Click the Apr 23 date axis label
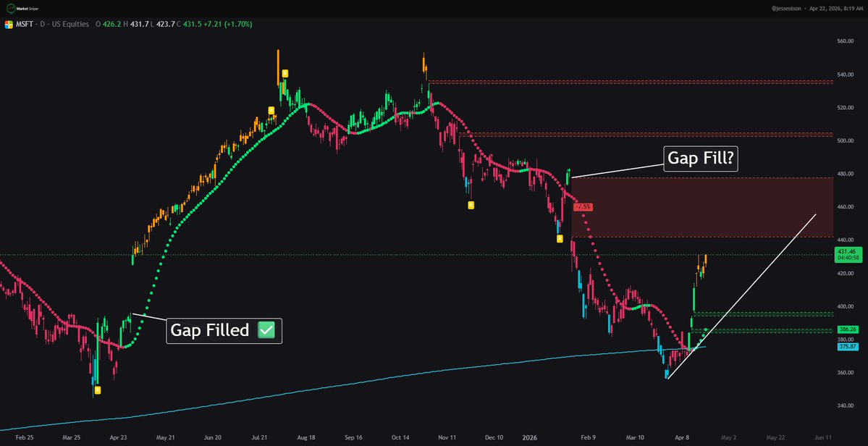 pyautogui.click(x=119, y=437)
